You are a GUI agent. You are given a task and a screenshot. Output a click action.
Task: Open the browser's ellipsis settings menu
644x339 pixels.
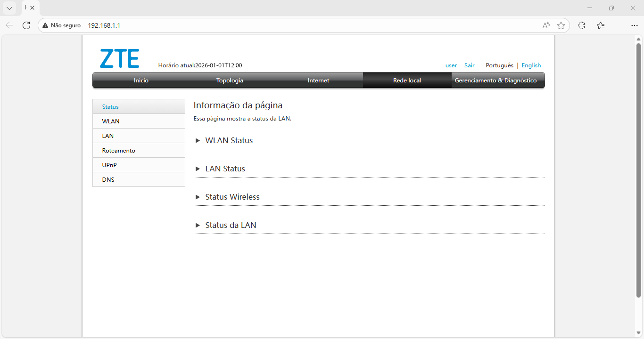[x=635, y=25]
